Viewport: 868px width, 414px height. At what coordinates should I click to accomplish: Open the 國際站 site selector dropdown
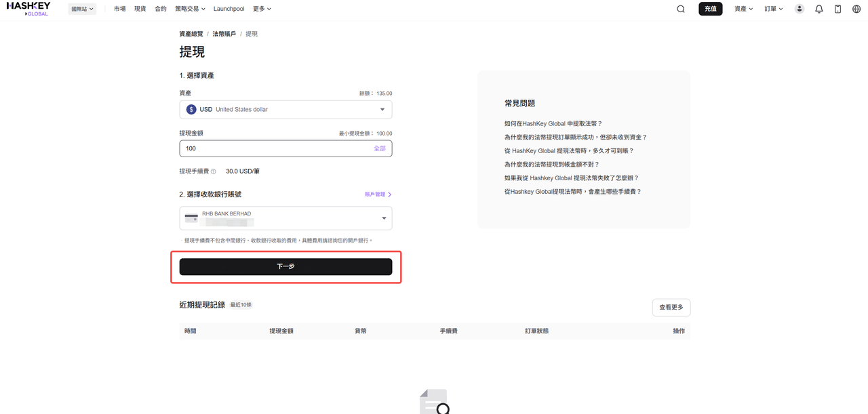point(82,9)
